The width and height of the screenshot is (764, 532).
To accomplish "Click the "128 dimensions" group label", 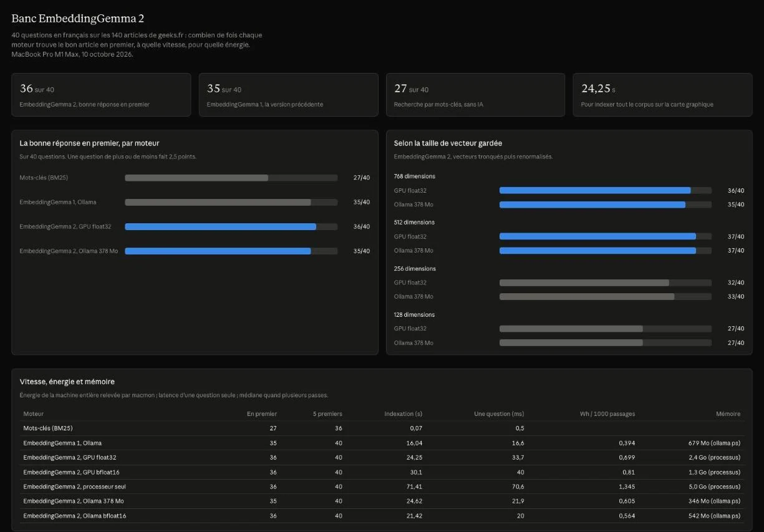I will pos(415,315).
